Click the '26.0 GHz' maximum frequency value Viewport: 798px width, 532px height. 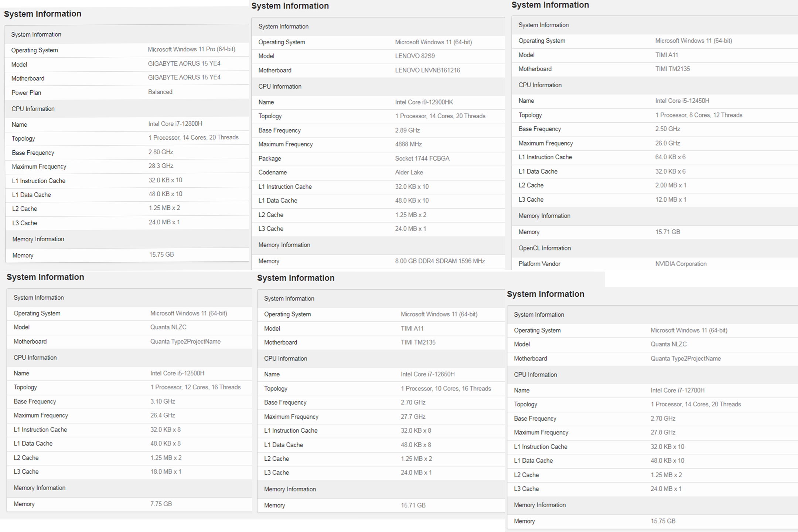(668, 143)
